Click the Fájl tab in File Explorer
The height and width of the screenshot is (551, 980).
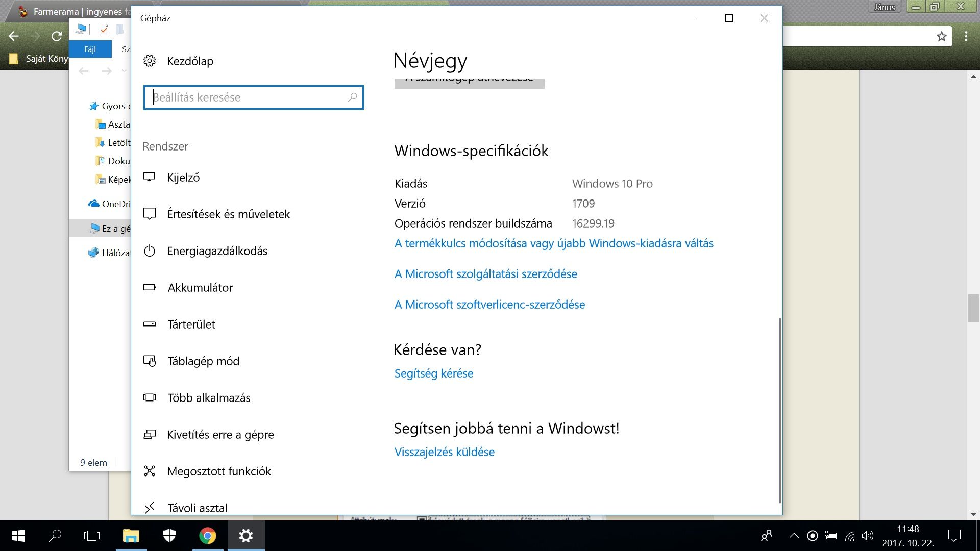pyautogui.click(x=90, y=49)
